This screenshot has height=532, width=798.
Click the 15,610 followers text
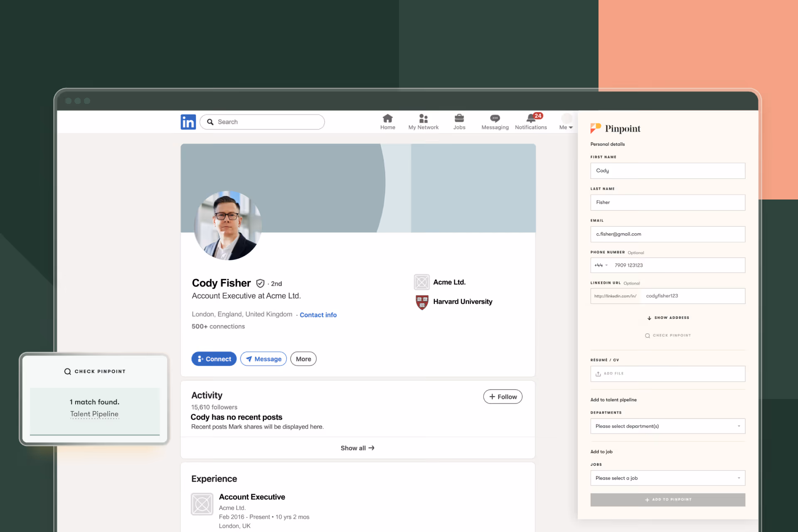(x=214, y=407)
